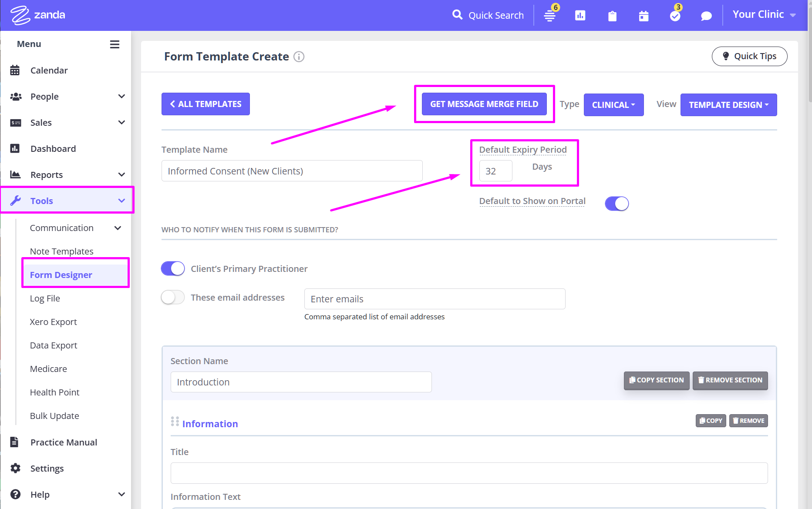
Task: Click the clipboard icon in top bar
Action: click(x=612, y=16)
